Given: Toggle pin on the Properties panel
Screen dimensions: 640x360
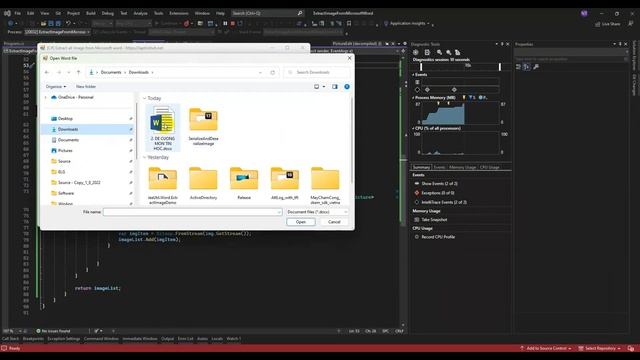Looking at the screenshot, I should (620, 44).
